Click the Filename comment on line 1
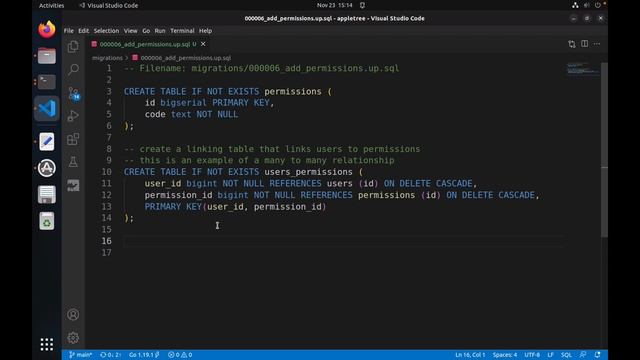 tap(262, 68)
